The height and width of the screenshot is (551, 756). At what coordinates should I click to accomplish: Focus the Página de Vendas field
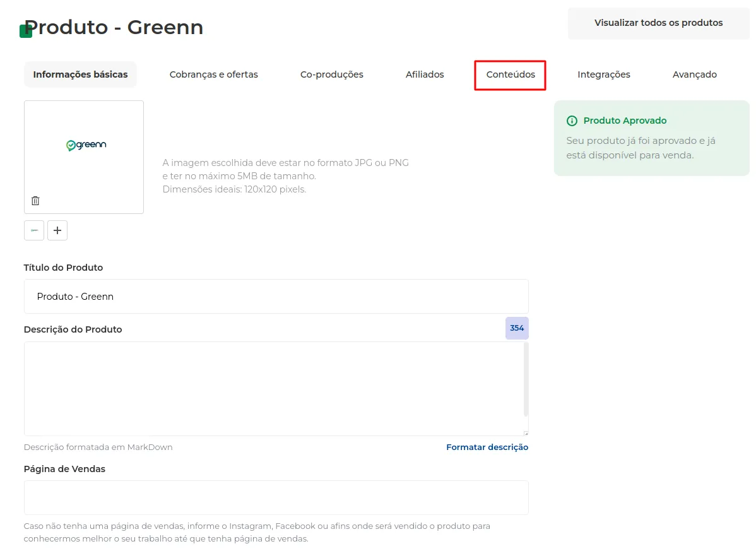click(276, 497)
